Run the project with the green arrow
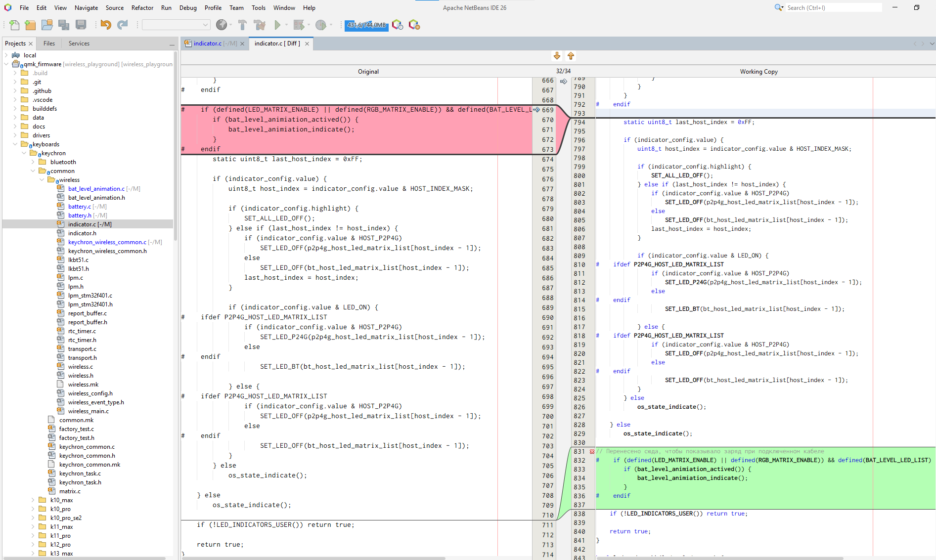The width and height of the screenshot is (936, 560). point(277,25)
